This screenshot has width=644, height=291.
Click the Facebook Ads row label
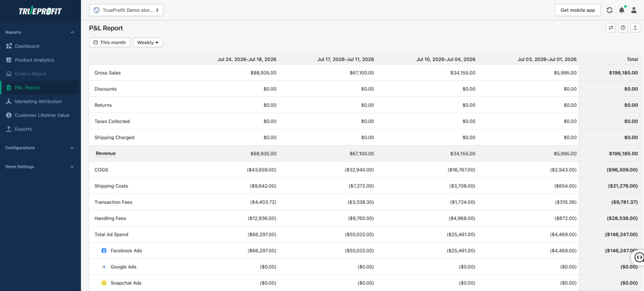point(126,251)
